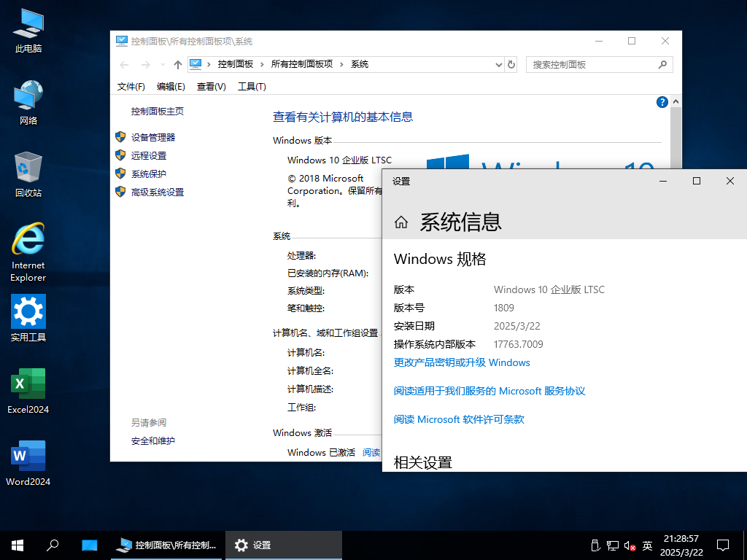Image resolution: width=747 pixels, height=560 pixels.
Task: Open 安全和维护 link
Action: (153, 441)
